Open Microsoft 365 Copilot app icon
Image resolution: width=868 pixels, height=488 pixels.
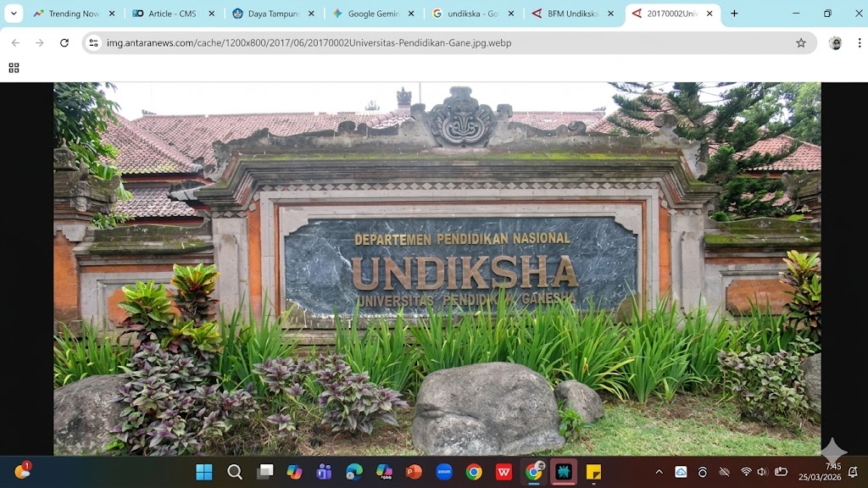click(x=384, y=472)
